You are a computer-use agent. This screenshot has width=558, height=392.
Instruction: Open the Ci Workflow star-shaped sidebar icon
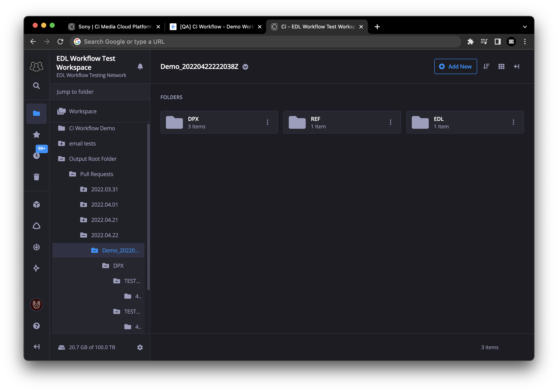[36, 268]
